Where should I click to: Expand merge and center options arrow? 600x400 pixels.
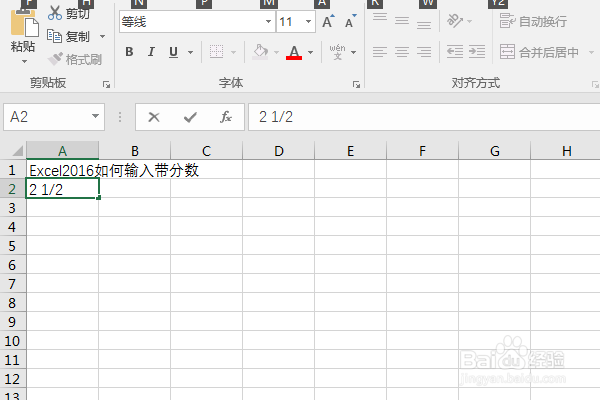pos(592,52)
